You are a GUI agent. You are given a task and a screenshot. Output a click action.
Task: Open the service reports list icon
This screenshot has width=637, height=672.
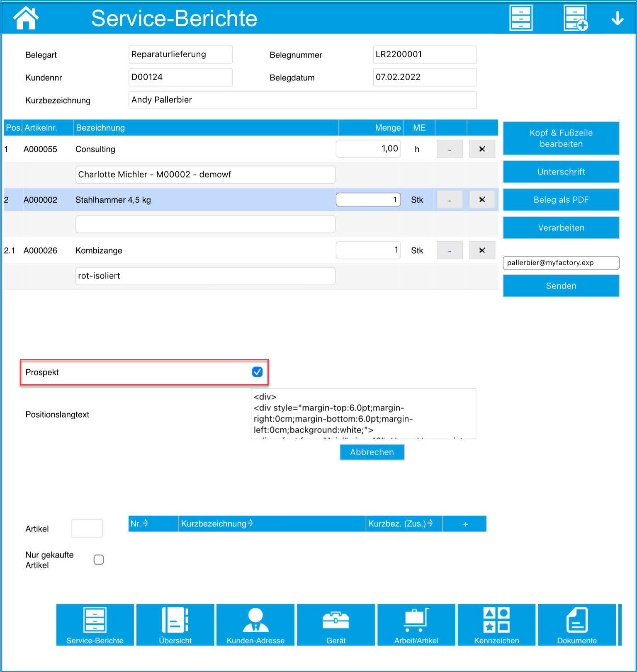click(521, 18)
